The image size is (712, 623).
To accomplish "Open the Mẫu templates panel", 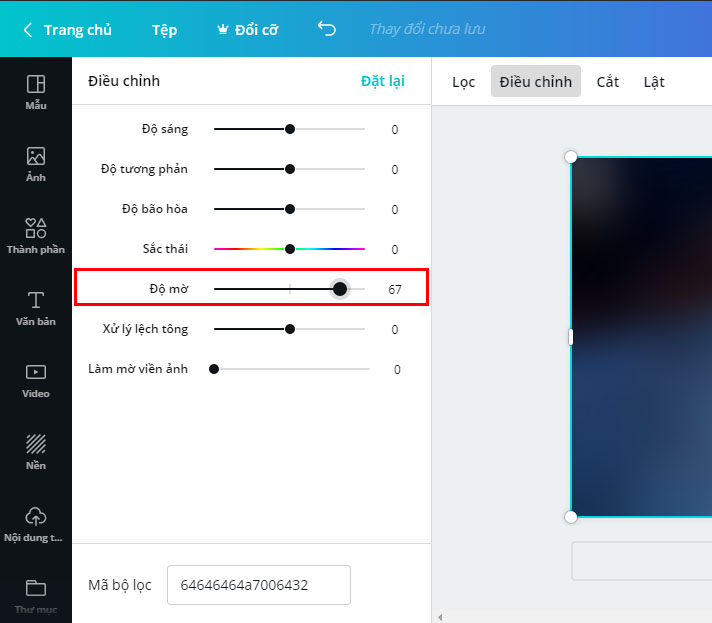I will coord(36,91).
